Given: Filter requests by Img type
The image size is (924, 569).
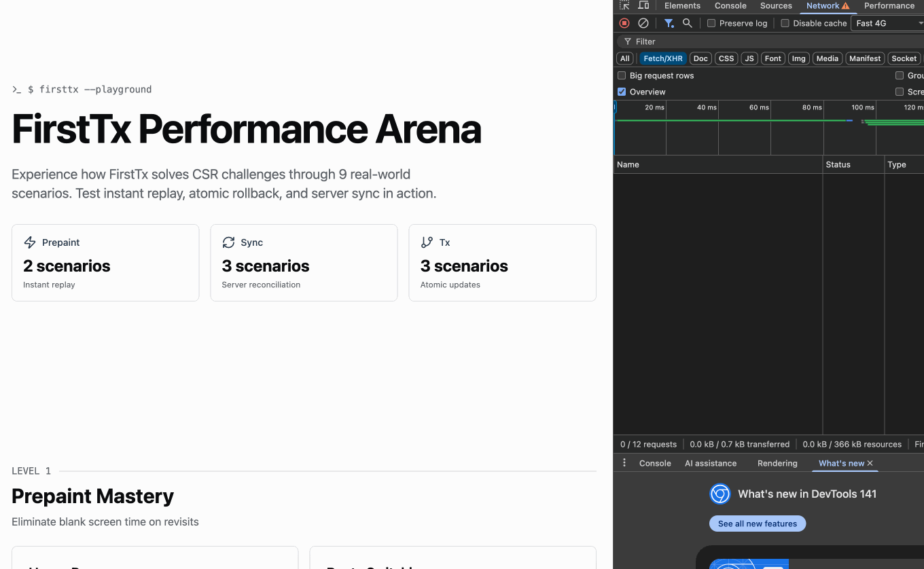Looking at the screenshot, I should pos(798,58).
